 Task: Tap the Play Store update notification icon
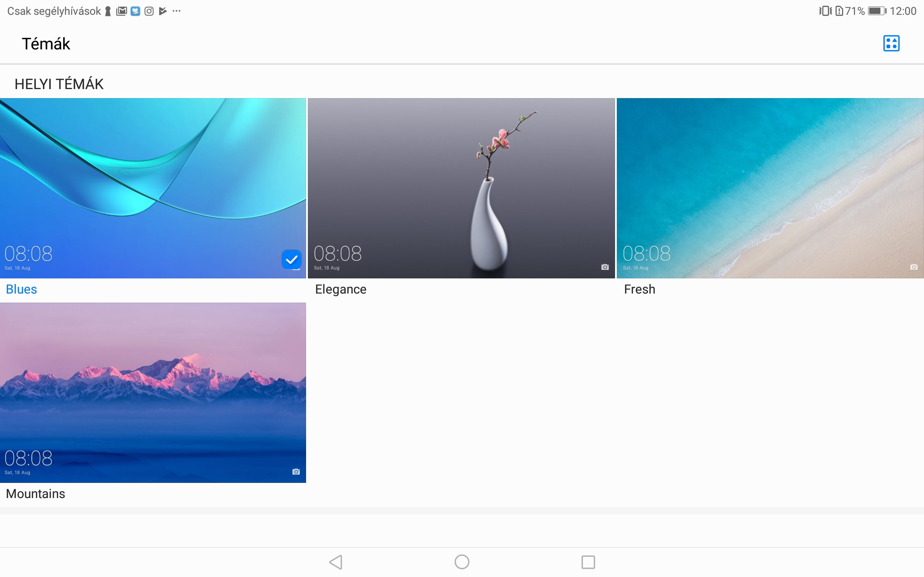163,11
